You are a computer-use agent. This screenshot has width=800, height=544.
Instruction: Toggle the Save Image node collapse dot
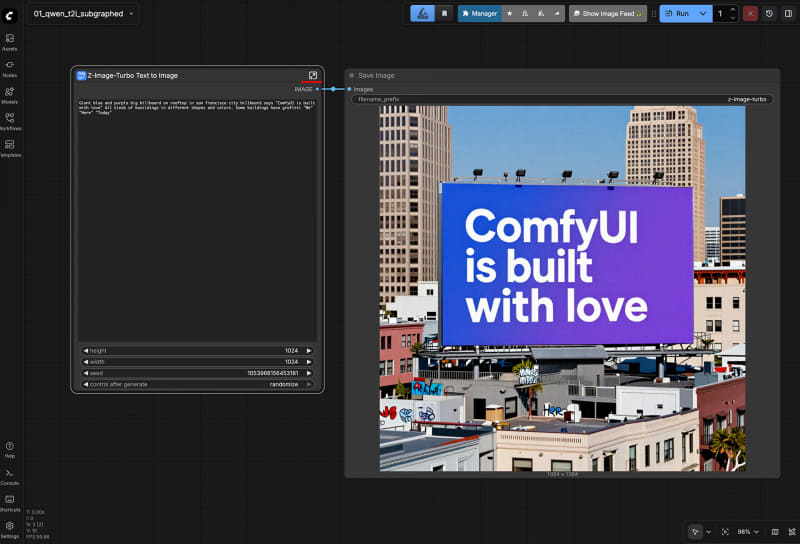[x=352, y=76]
